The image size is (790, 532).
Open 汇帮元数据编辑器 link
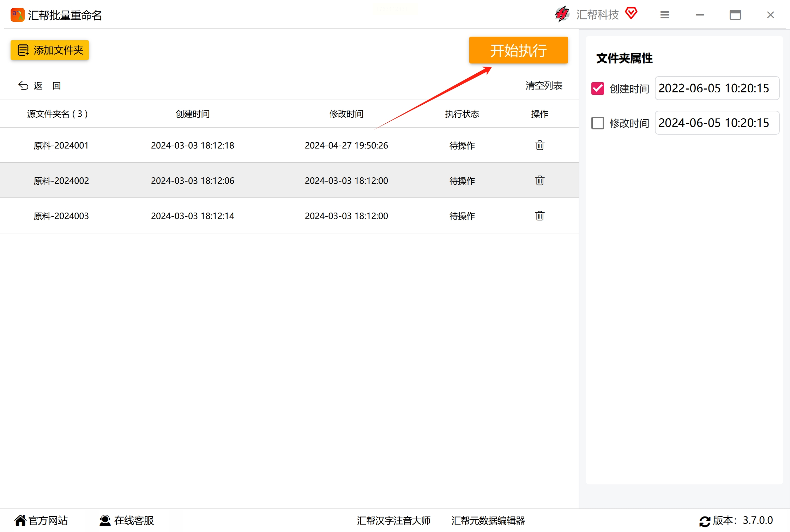coord(488,520)
